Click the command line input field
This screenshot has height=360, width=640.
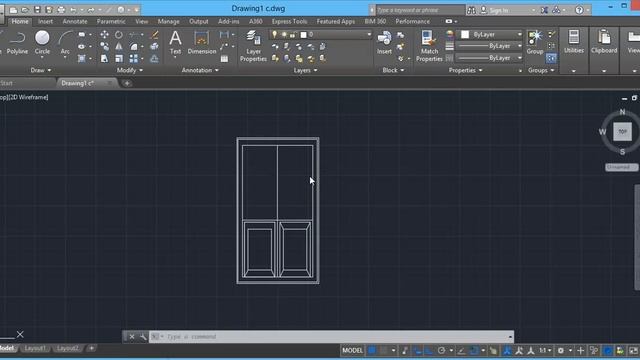pos(331,337)
